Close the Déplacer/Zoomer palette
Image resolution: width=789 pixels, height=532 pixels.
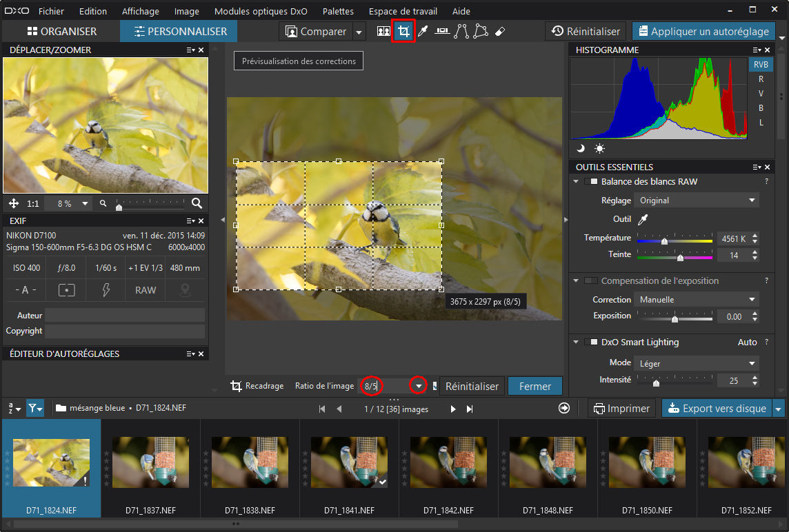[x=201, y=50]
